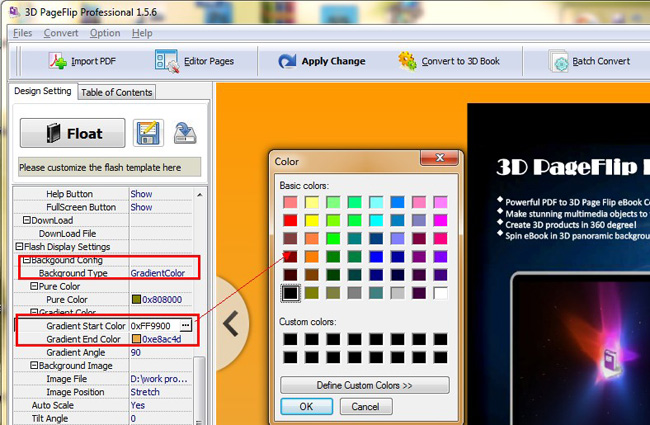Select the white basic color swatch
This screenshot has height=425, width=650.
440,293
